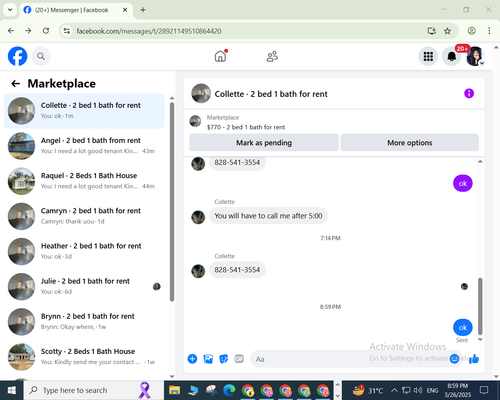Image resolution: width=500 pixels, height=400 pixels.
Task: Open Microsoft Edge from taskbar
Action: [229, 390]
